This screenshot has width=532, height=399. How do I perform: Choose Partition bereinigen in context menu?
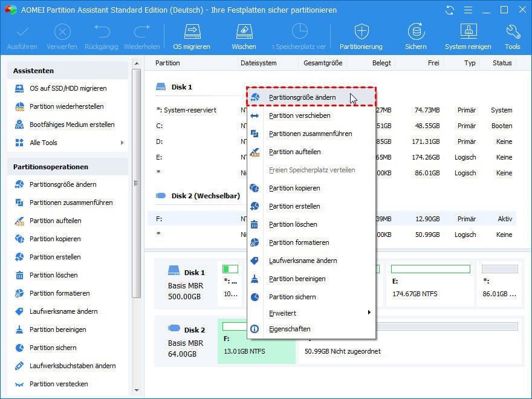click(311, 279)
